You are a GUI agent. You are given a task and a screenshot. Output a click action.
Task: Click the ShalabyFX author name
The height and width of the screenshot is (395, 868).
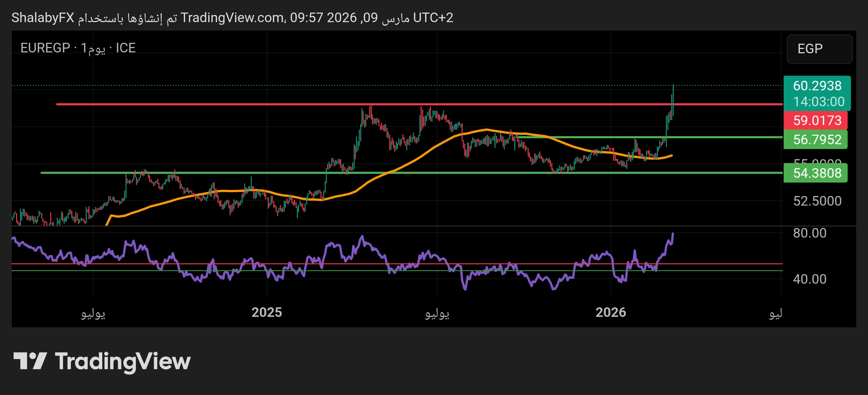click(43, 18)
